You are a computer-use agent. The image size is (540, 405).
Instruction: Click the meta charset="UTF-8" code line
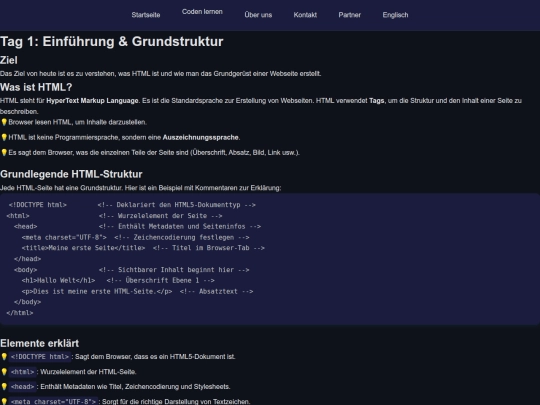pyautogui.click(x=135, y=237)
